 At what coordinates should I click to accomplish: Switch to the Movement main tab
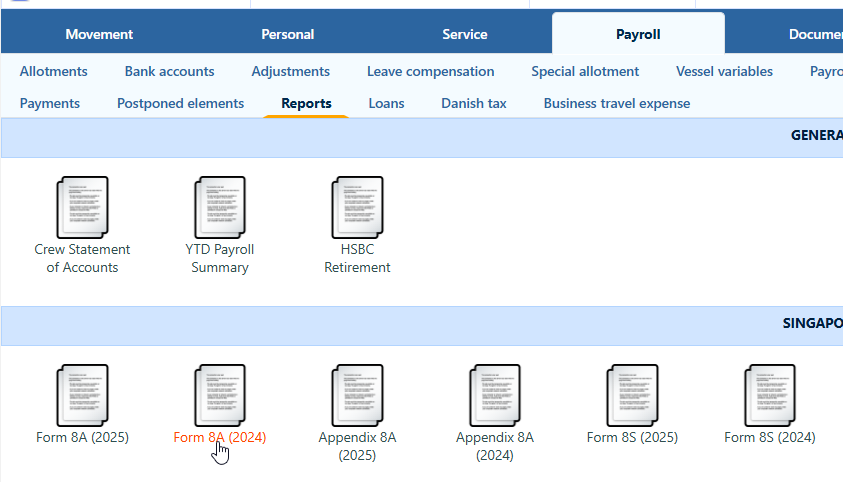pyautogui.click(x=99, y=34)
